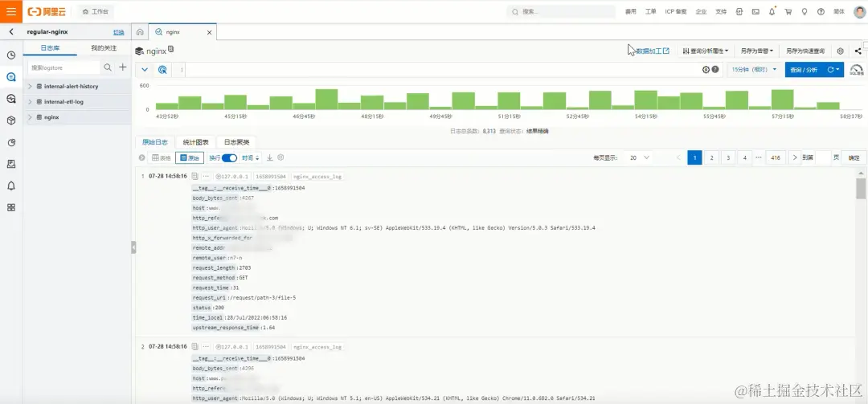Toggle the 换行 line-wrap switch
This screenshot has width=868, height=404.
pos(229,157)
